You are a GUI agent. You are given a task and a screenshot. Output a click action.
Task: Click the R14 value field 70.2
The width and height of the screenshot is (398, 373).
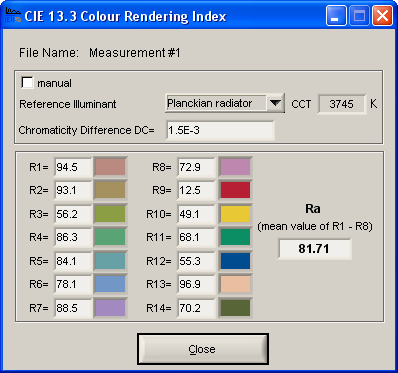(x=196, y=308)
